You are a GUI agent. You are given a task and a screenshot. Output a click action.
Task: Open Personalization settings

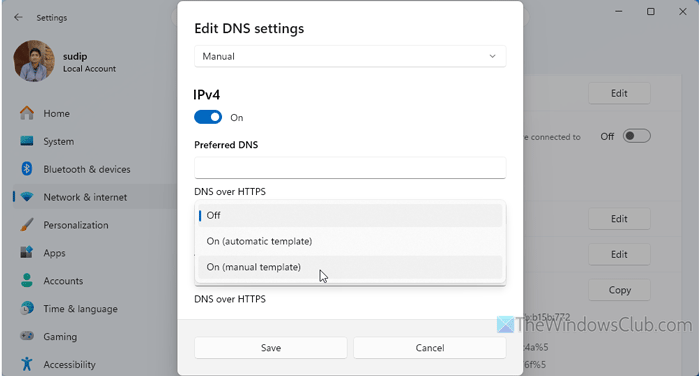(x=75, y=225)
